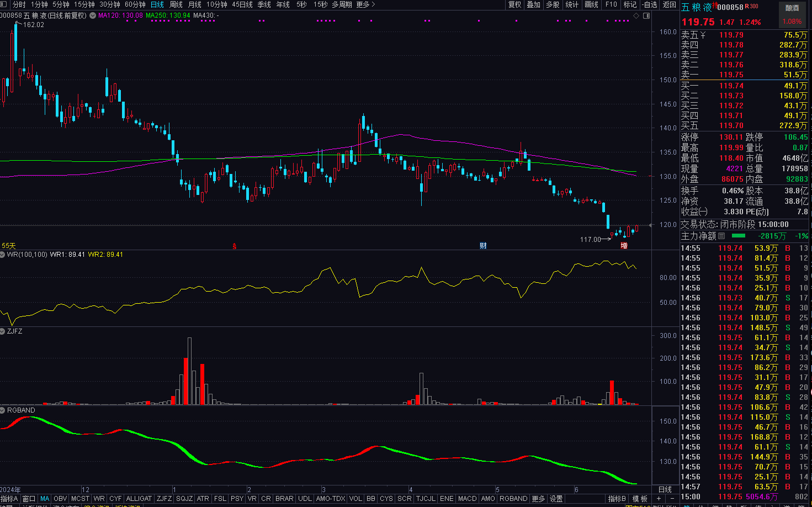Click the 55天 day-count label

point(9,246)
